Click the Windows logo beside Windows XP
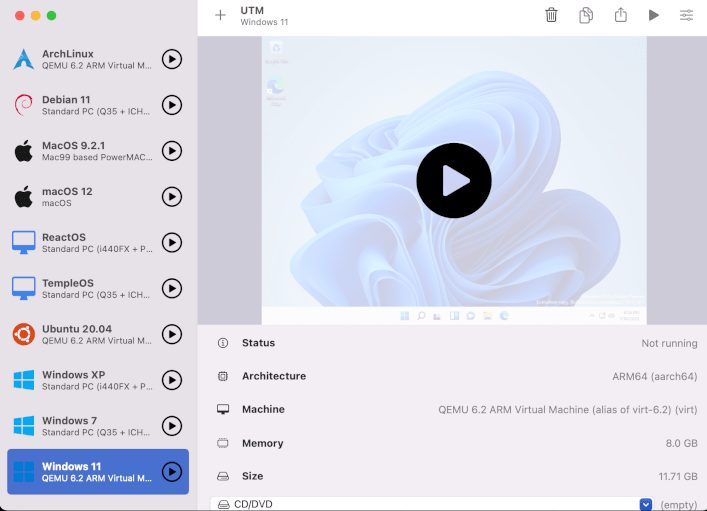The width and height of the screenshot is (707, 511). [23, 380]
